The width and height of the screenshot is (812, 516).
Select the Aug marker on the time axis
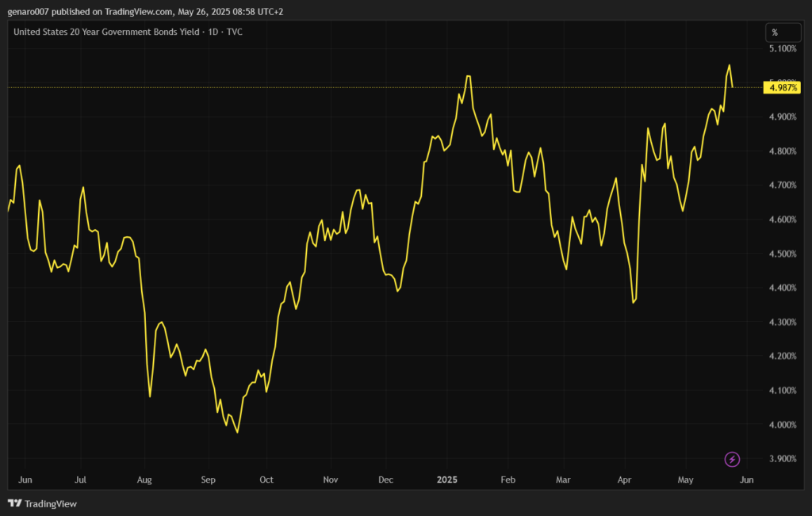(144, 480)
